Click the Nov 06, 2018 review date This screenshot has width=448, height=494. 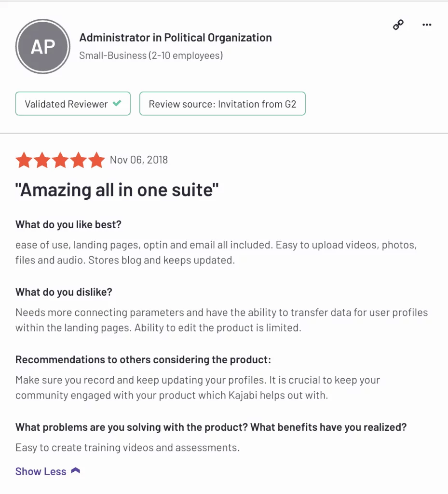(139, 160)
